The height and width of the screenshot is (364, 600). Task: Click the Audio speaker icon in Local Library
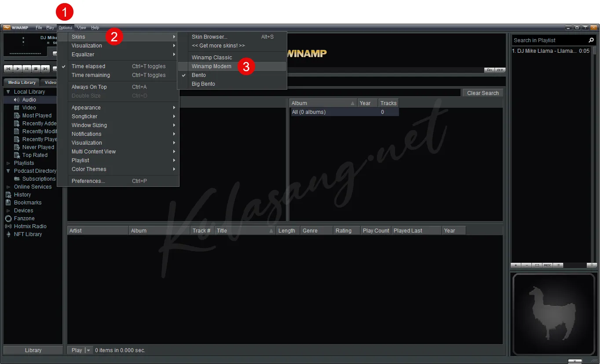coord(17,100)
